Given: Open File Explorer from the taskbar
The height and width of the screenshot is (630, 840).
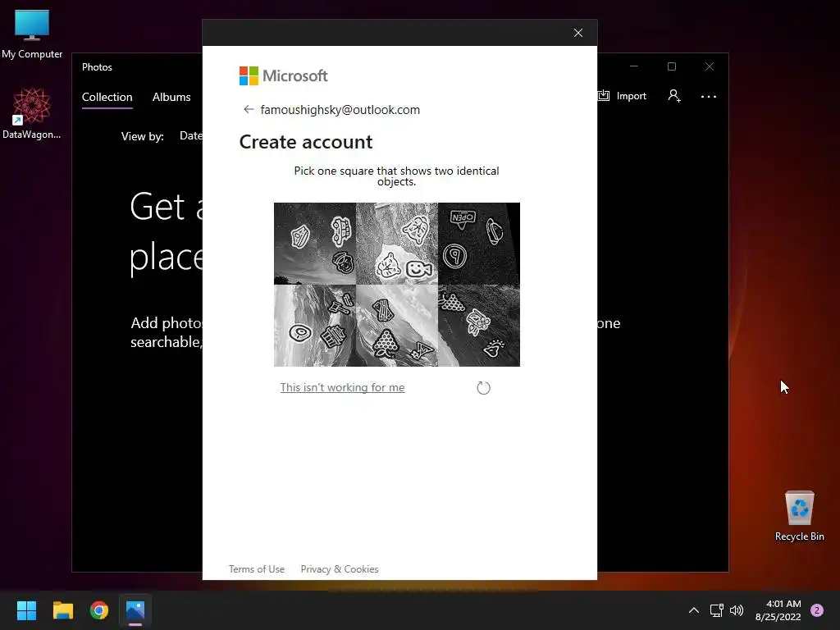Looking at the screenshot, I should 62,610.
